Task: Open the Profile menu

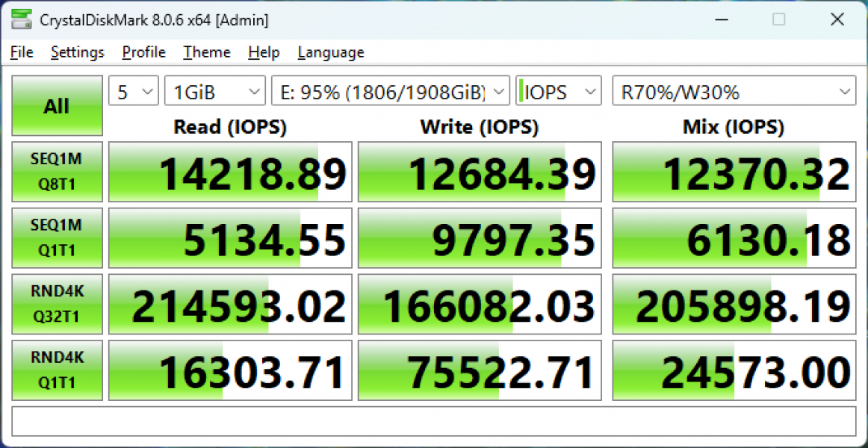Action: click(144, 52)
